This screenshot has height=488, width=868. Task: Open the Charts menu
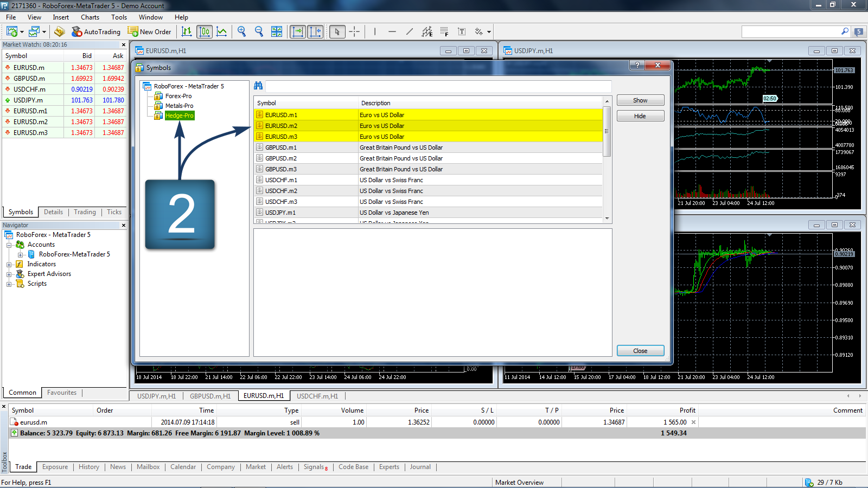(90, 17)
